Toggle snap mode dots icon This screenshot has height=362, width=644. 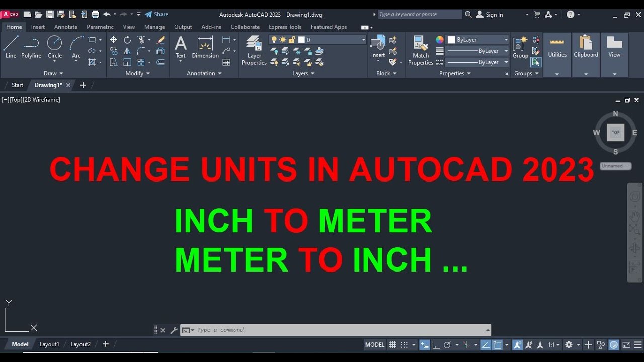pos(405,345)
